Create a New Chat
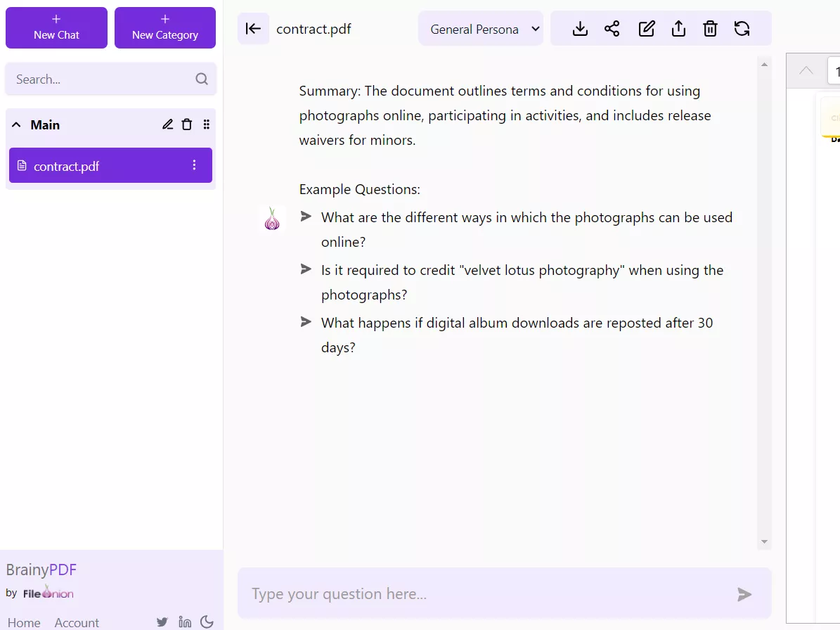 pyautogui.click(x=56, y=28)
